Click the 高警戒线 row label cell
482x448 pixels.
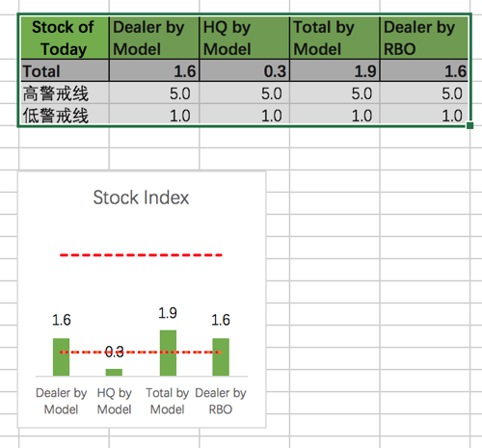[64, 92]
